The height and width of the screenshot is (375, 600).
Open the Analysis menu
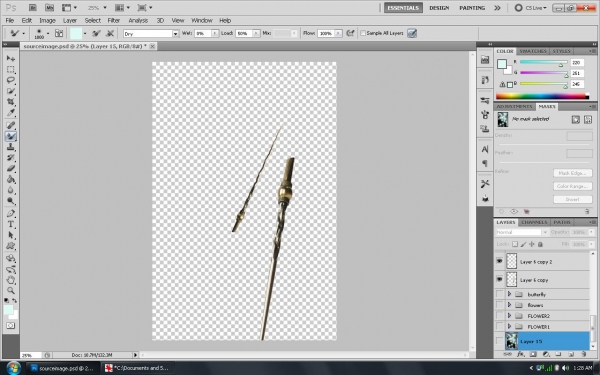[138, 21]
